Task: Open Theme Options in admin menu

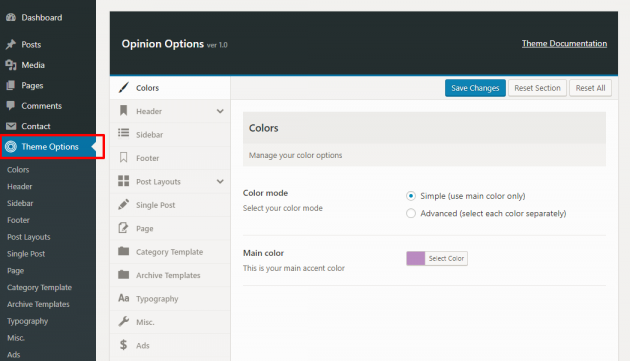Action: [x=48, y=147]
